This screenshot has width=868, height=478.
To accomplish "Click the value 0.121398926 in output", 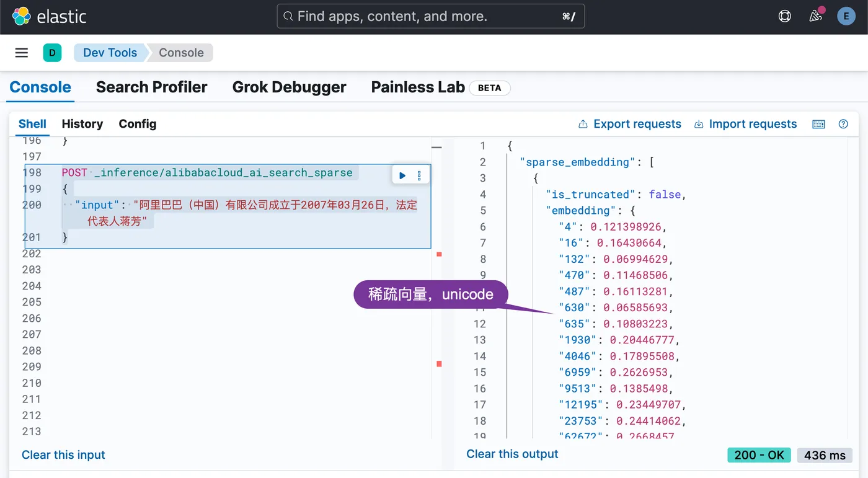I will 626,227.
